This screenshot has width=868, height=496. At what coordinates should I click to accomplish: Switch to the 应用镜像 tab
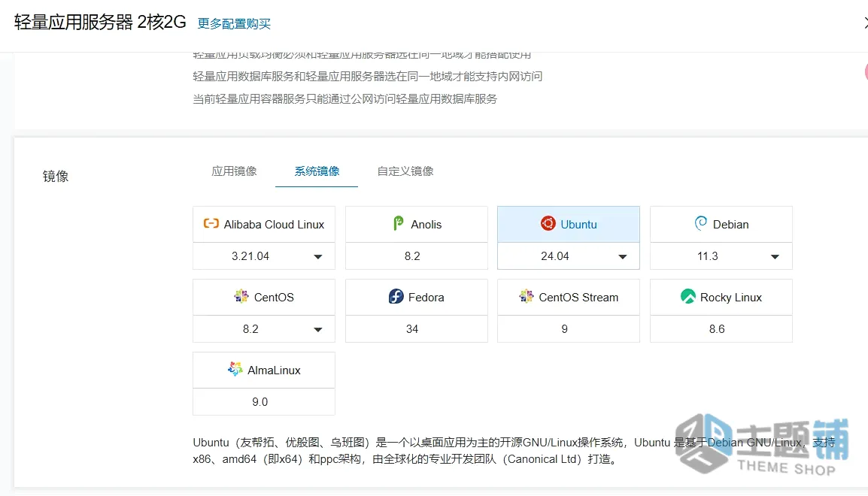tap(234, 171)
